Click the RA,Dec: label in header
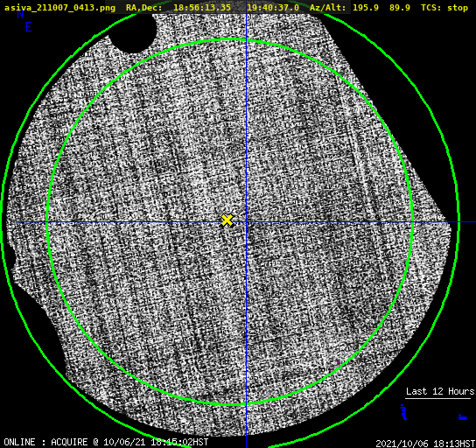 (x=144, y=8)
